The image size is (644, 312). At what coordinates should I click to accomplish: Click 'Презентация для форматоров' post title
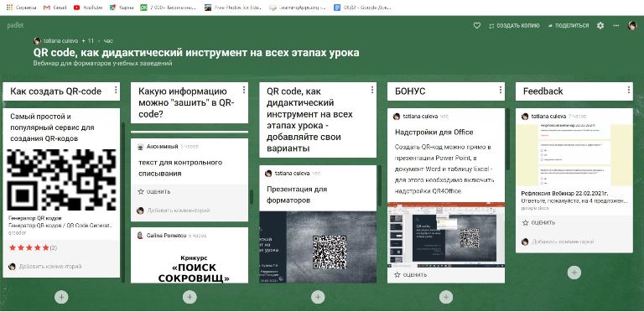(x=297, y=195)
